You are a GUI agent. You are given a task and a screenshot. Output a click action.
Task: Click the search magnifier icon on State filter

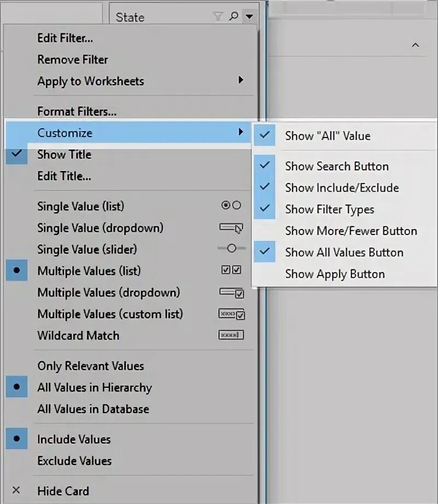point(234,16)
